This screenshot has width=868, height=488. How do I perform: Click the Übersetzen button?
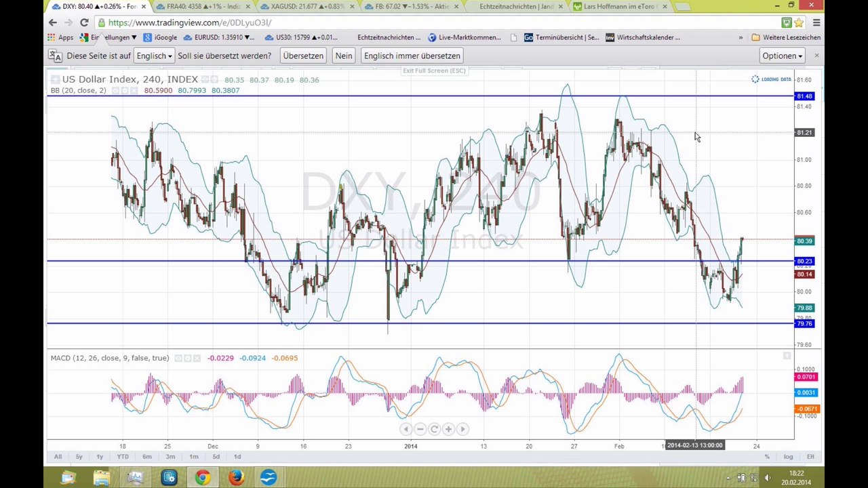pos(303,56)
